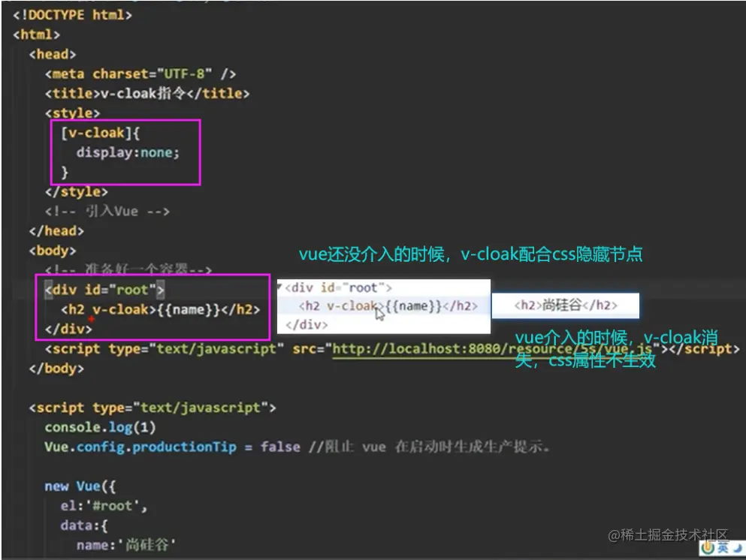Click the 'data:{' line

[83, 525]
